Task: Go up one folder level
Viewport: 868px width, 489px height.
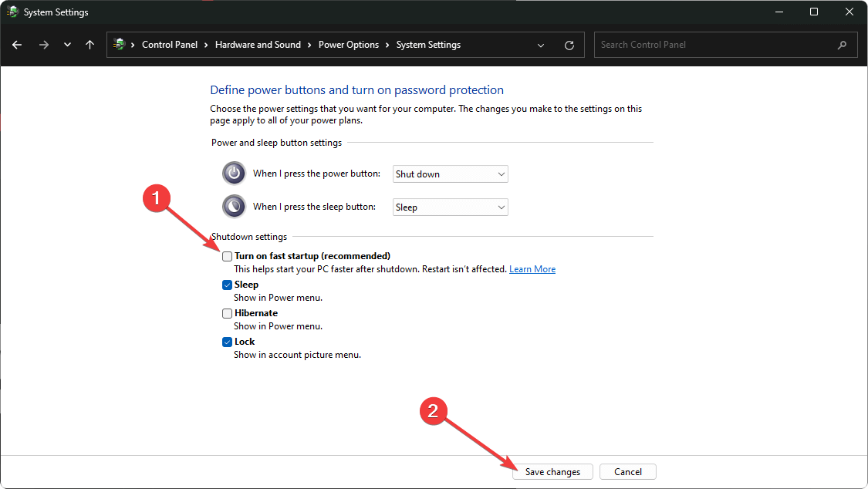Action: 90,45
